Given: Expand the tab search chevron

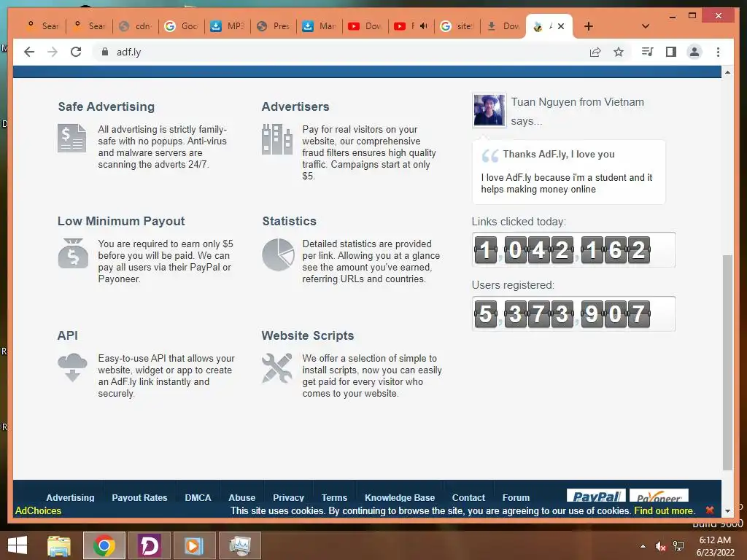Looking at the screenshot, I should pos(645,26).
